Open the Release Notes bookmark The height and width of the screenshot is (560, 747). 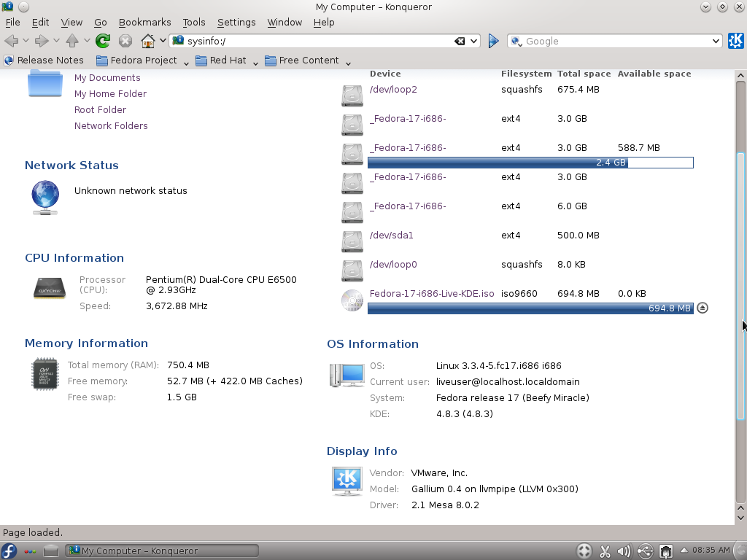pos(44,61)
